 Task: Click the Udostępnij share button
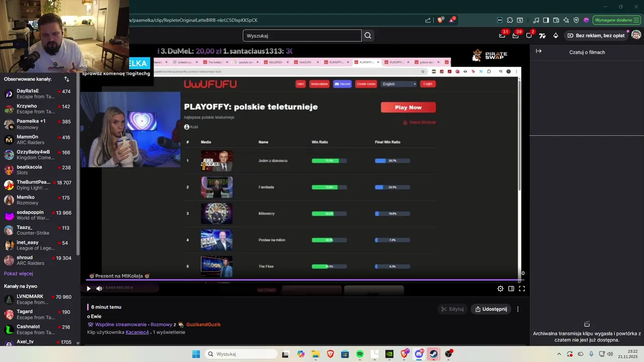tap(491, 309)
